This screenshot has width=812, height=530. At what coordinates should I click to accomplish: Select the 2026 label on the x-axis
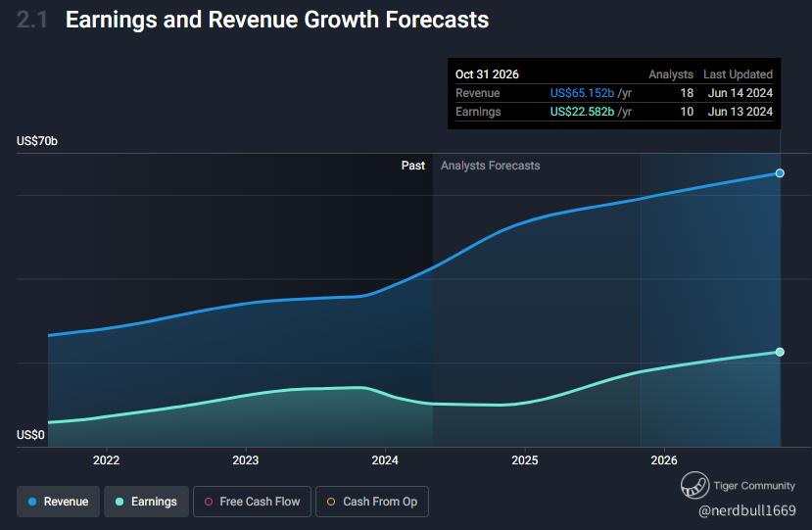(664, 460)
